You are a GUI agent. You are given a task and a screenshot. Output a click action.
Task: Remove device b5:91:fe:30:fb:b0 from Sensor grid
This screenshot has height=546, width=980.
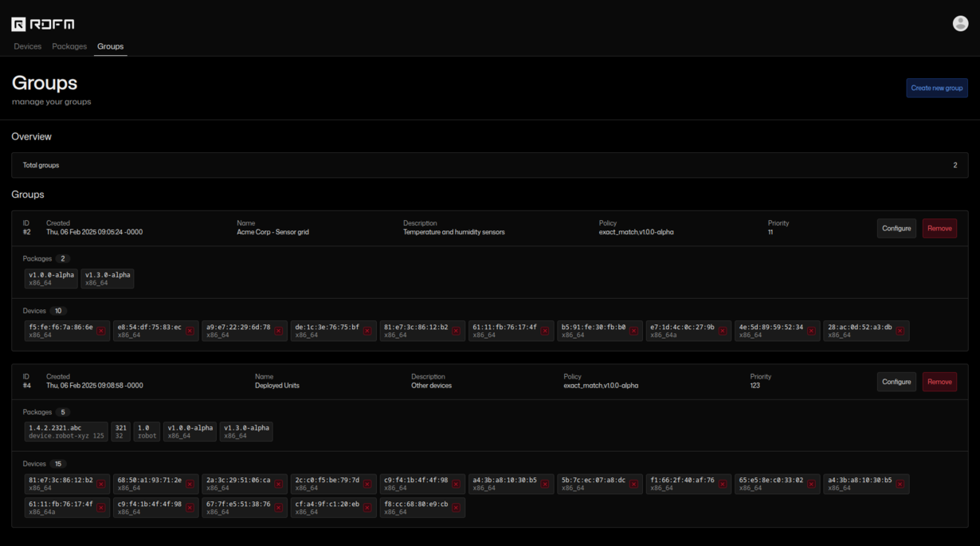click(633, 331)
